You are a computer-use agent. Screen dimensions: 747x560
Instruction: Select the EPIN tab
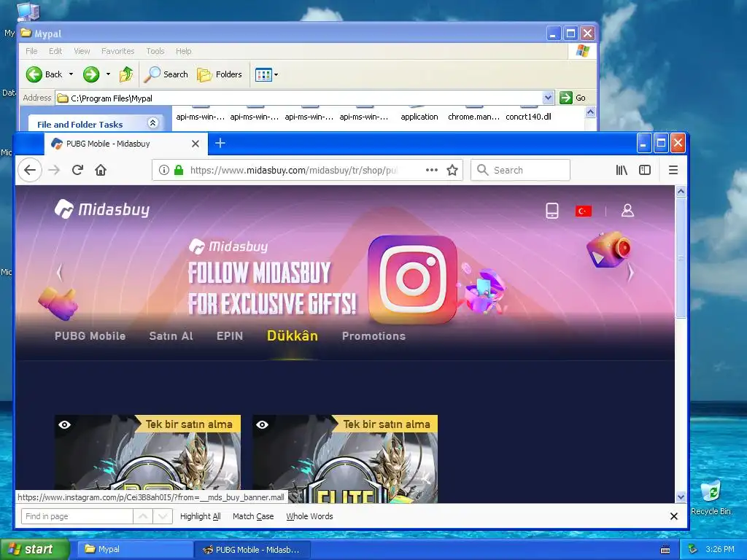[x=230, y=335]
